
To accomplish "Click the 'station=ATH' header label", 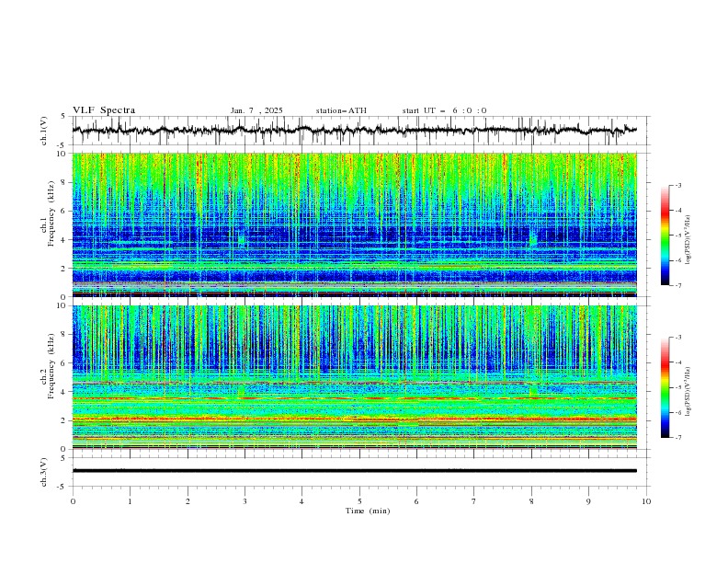I will pyautogui.click(x=341, y=110).
